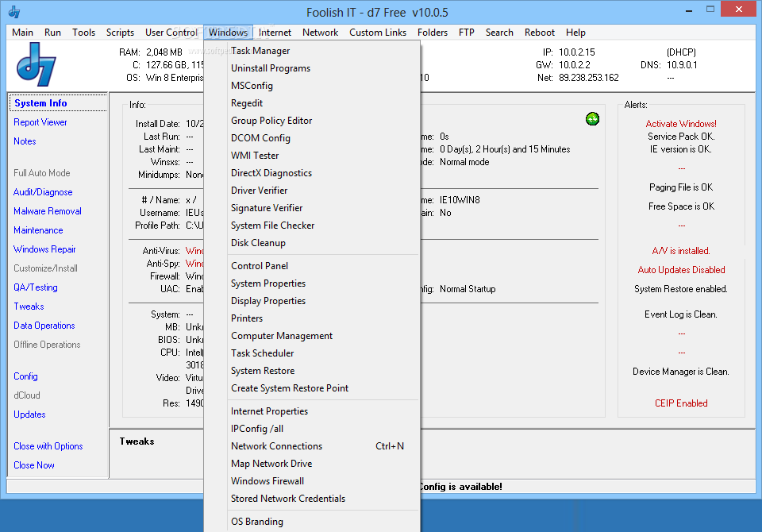
Task: Go to Maintenance section
Action: click(x=38, y=230)
